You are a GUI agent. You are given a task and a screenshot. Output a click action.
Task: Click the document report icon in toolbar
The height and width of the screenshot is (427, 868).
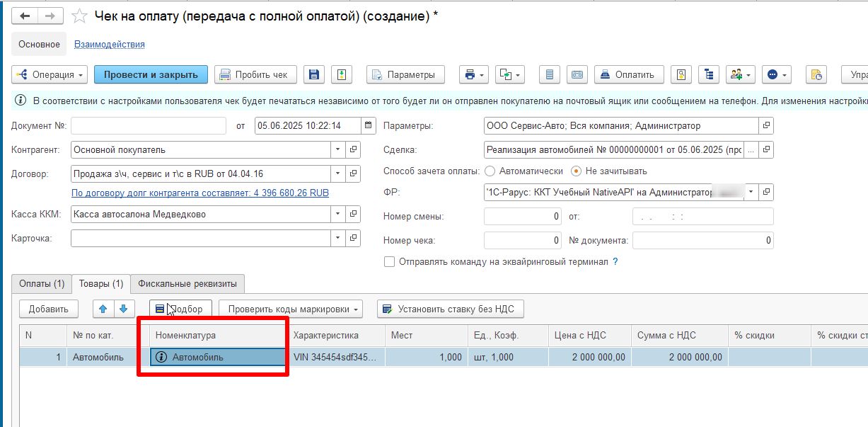550,74
